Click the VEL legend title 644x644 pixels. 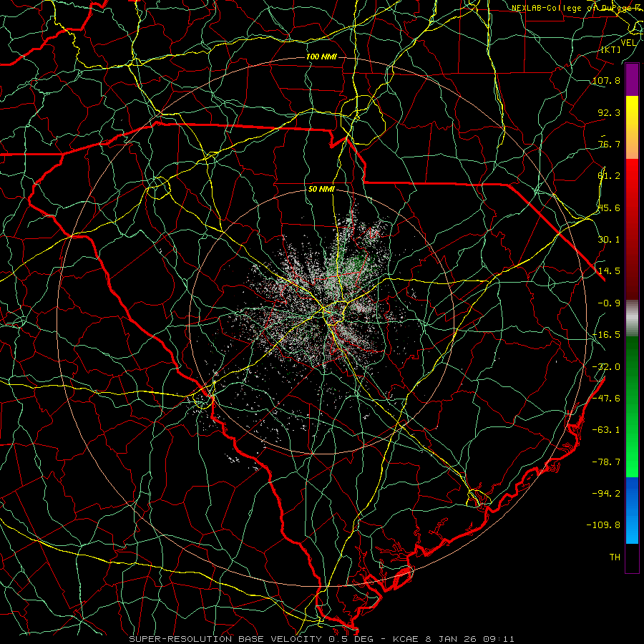tap(628, 43)
